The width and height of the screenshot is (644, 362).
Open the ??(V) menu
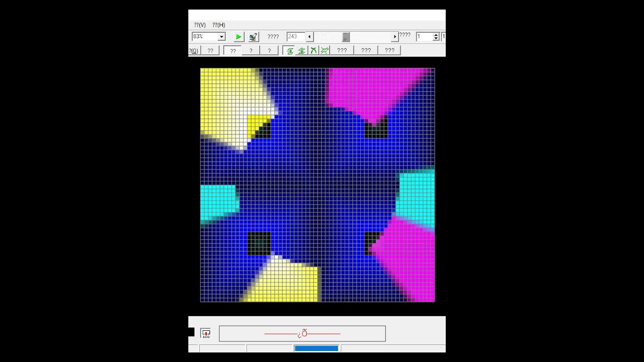200,25
